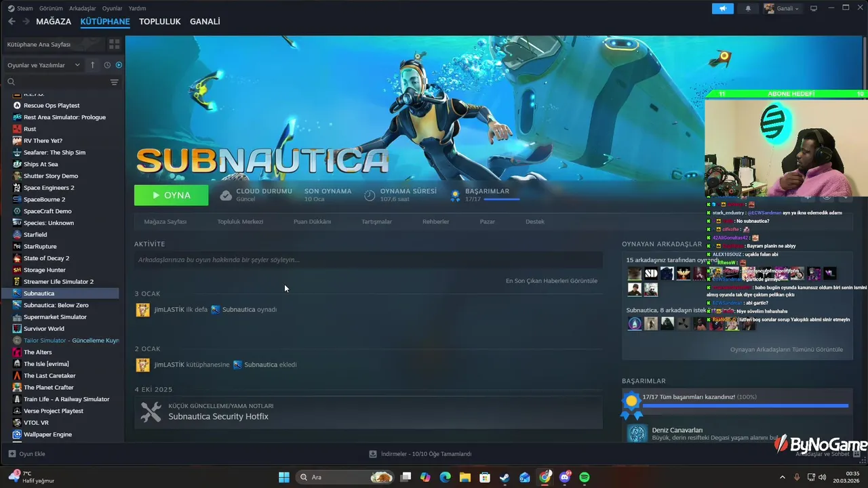Open the Steam menu

20,8
